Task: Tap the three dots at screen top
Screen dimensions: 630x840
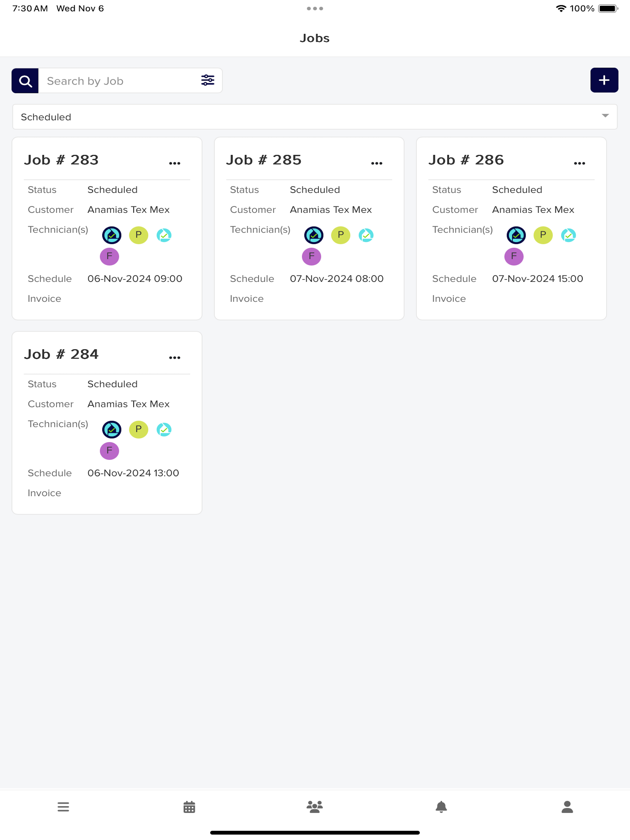Action: pyautogui.click(x=315, y=8)
